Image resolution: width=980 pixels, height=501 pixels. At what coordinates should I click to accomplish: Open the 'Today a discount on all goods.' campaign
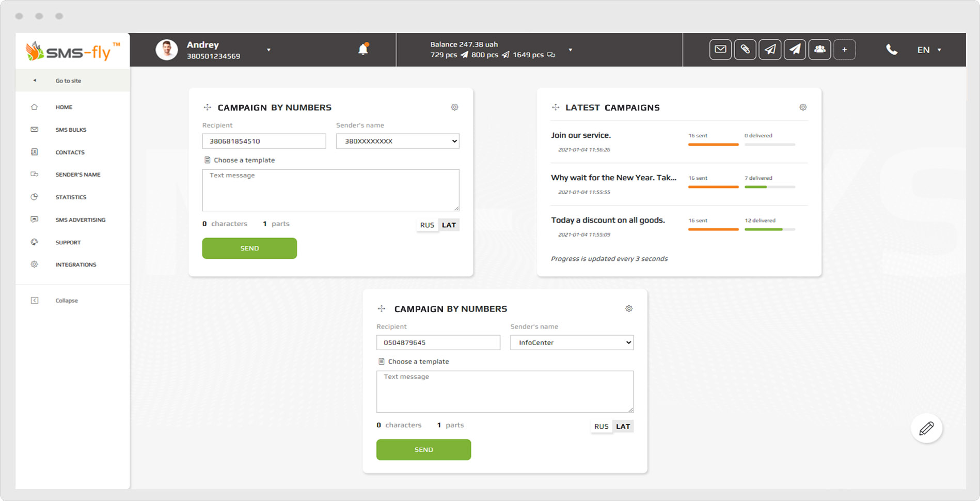coord(608,220)
